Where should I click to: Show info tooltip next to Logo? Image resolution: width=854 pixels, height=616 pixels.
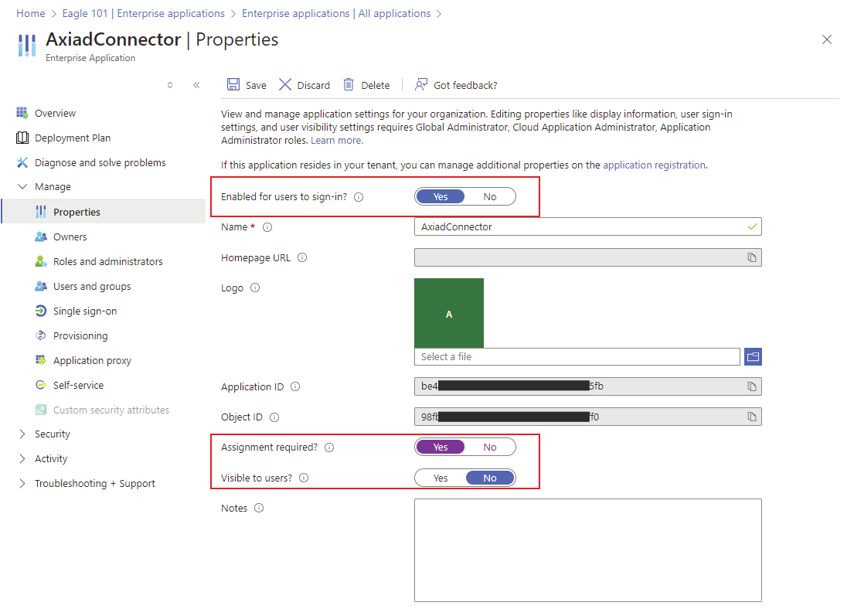(x=255, y=288)
